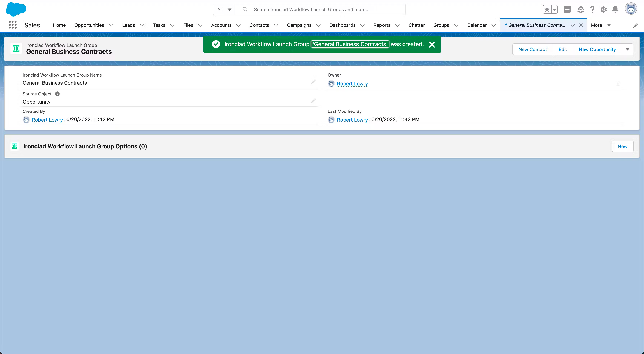
Task: Open the Reports tab
Action: coord(382,25)
